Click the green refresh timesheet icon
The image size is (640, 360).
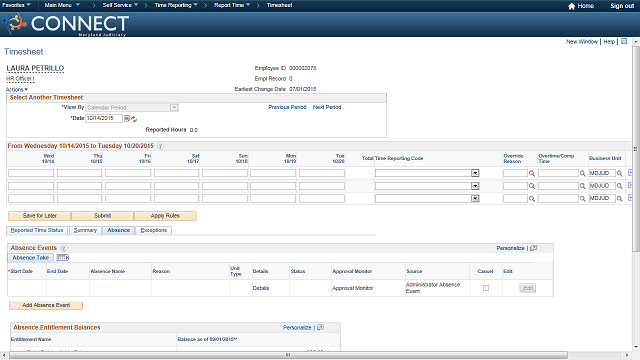[134, 119]
